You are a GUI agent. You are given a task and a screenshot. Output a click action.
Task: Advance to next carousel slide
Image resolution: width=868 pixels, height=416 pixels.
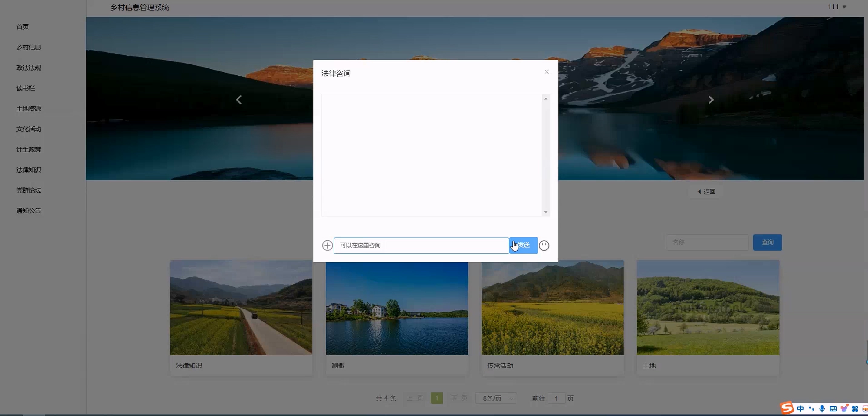point(711,100)
